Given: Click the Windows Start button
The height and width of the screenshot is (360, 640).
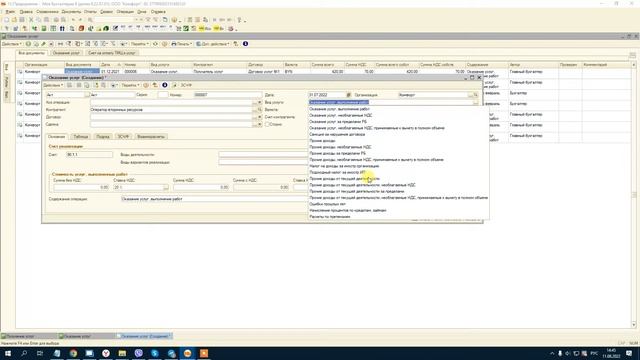Looking at the screenshot, I should 8,353.
